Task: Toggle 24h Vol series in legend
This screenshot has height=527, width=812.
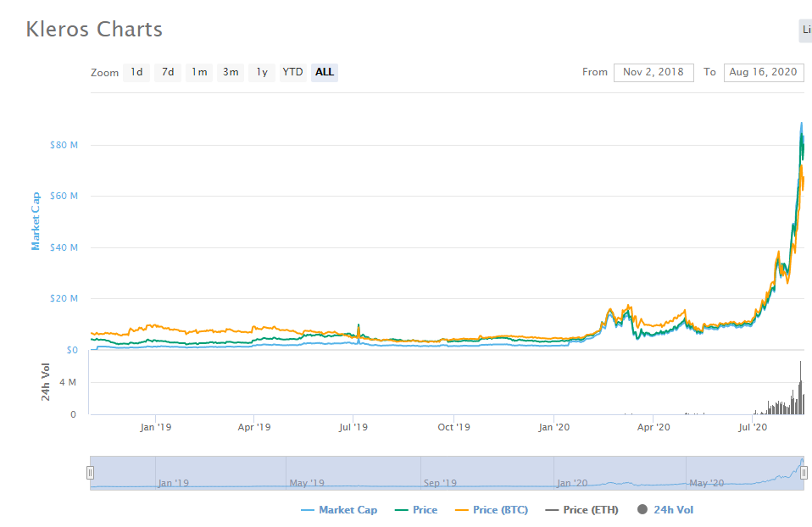Action: (665, 510)
